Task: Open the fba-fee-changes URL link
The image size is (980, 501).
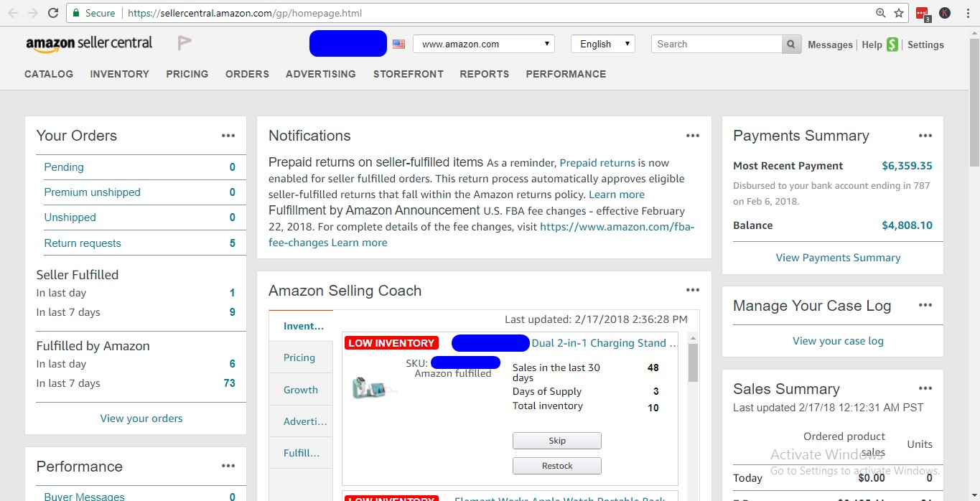Action: pyautogui.click(x=617, y=226)
